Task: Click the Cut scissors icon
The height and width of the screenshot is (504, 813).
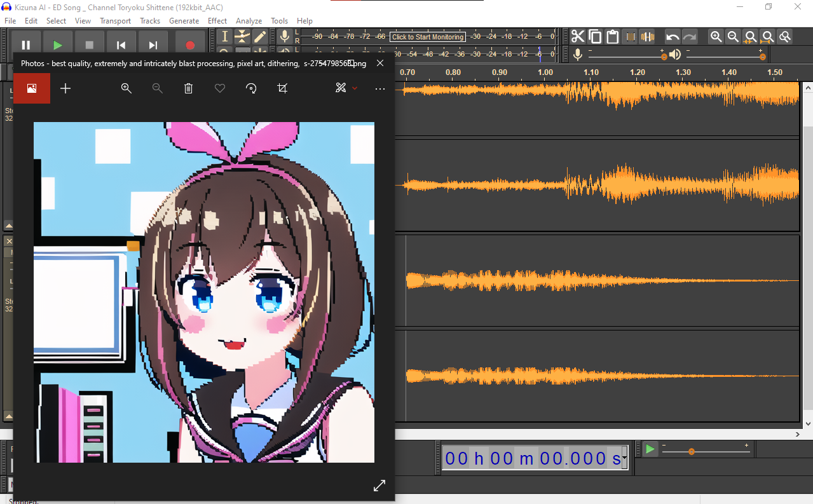Action: pos(578,36)
